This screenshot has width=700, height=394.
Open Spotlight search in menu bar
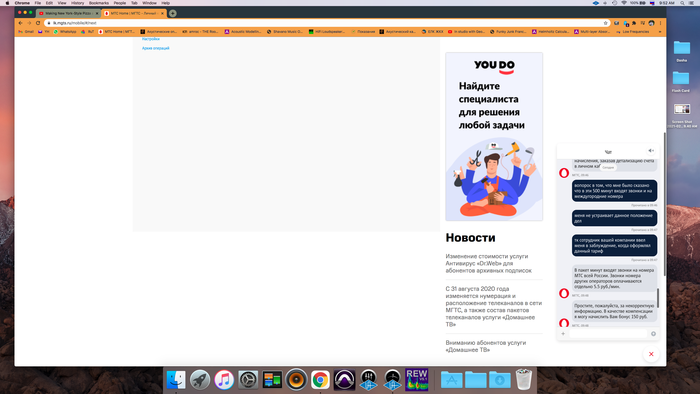pos(682,3)
